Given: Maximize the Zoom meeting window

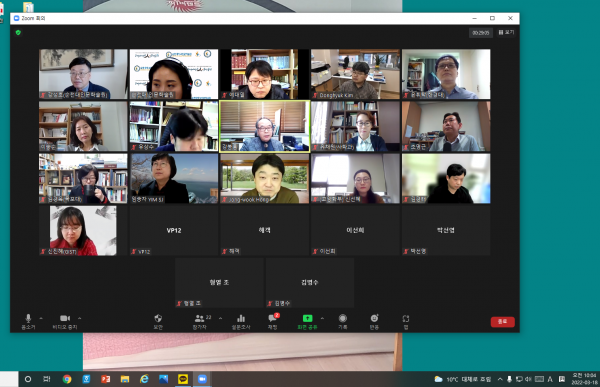Looking at the screenshot, I should 492,18.
